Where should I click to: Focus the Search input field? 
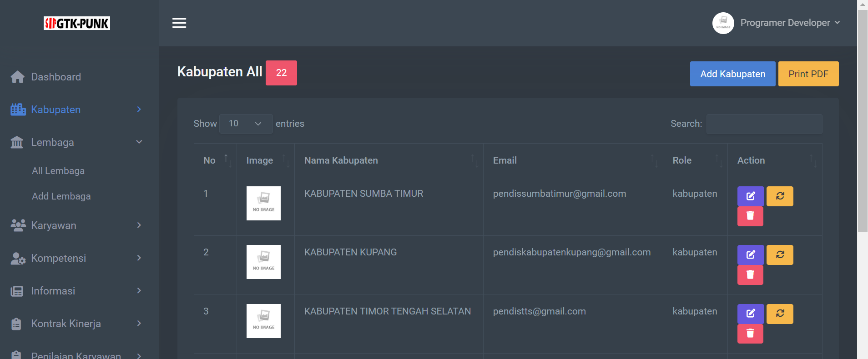pyautogui.click(x=764, y=124)
